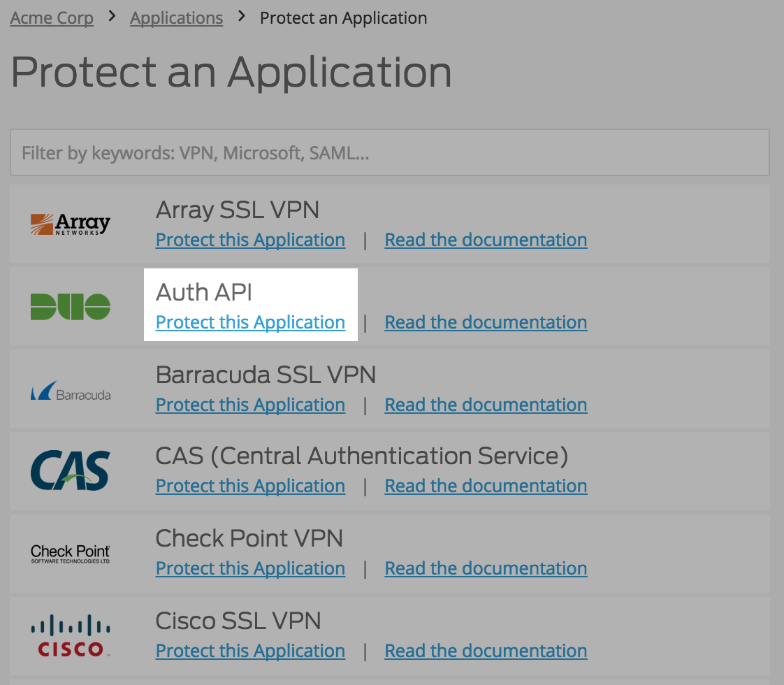Open the documentation for CAS

(486, 486)
